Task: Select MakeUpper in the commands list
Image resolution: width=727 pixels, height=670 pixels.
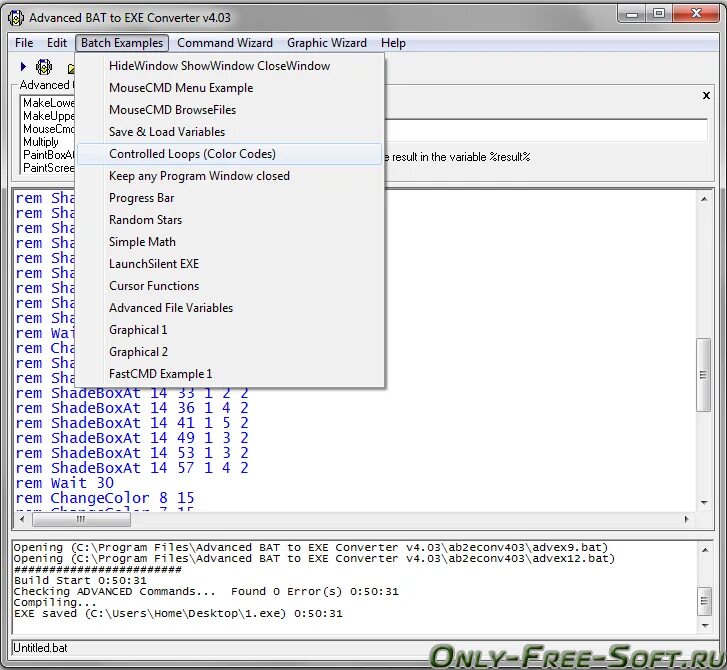Action: click(48, 116)
